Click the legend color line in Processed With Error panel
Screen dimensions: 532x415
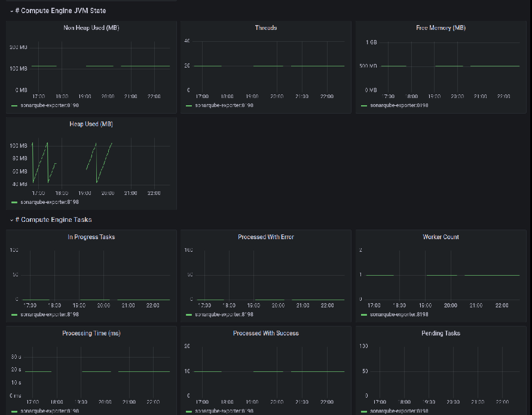pyautogui.click(x=189, y=315)
